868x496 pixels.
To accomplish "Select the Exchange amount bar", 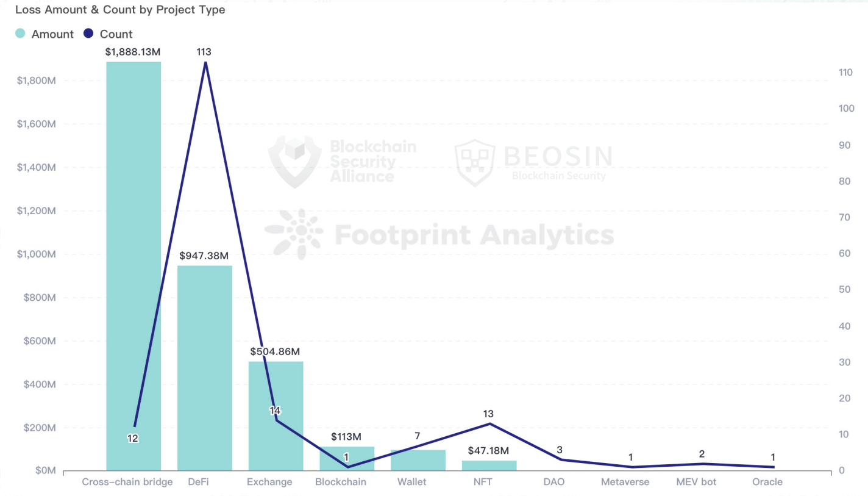I will 276,416.
